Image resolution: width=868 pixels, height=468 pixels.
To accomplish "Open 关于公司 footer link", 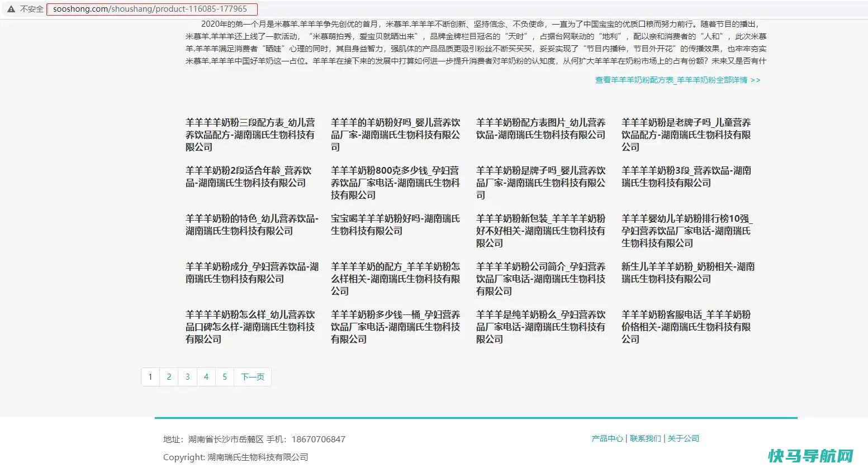I will pyautogui.click(x=683, y=438).
